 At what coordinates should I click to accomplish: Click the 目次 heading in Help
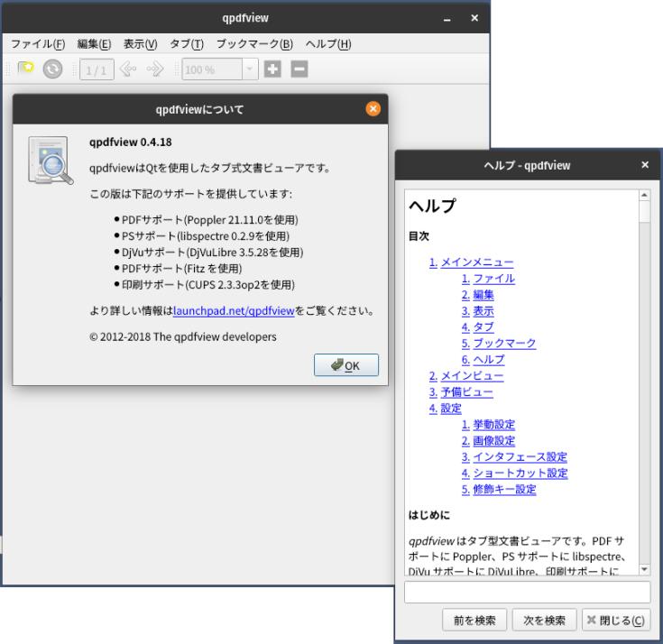(x=419, y=236)
